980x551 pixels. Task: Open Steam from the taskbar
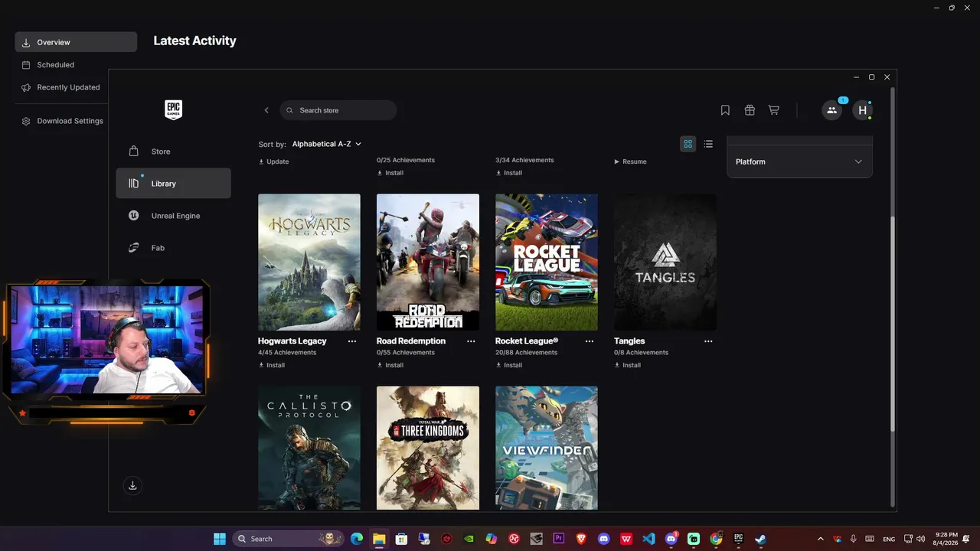[761, 539]
